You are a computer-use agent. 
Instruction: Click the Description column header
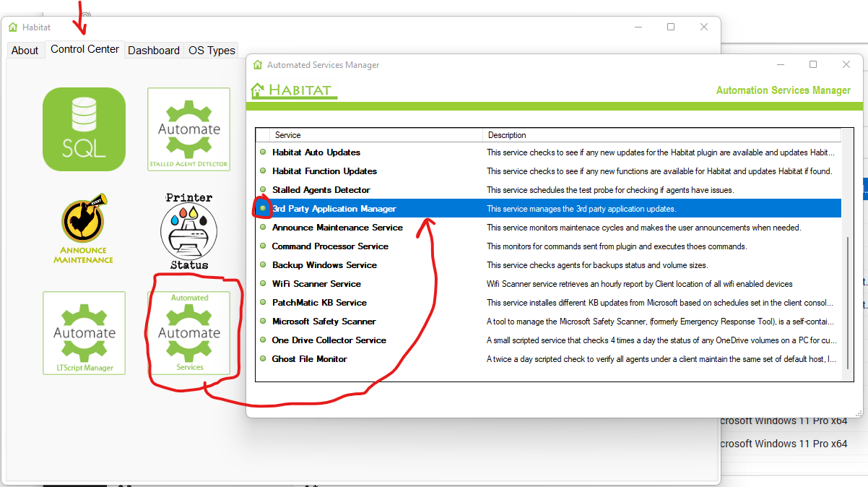(505, 135)
